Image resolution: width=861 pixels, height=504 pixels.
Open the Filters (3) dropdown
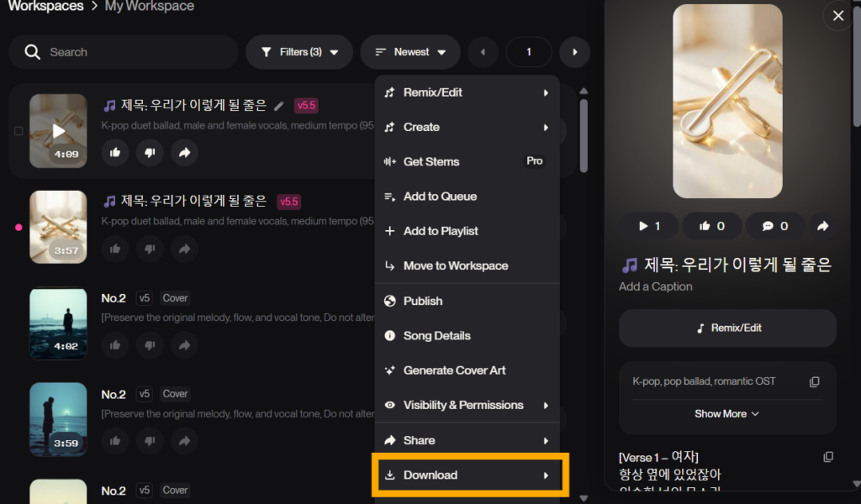(x=298, y=52)
